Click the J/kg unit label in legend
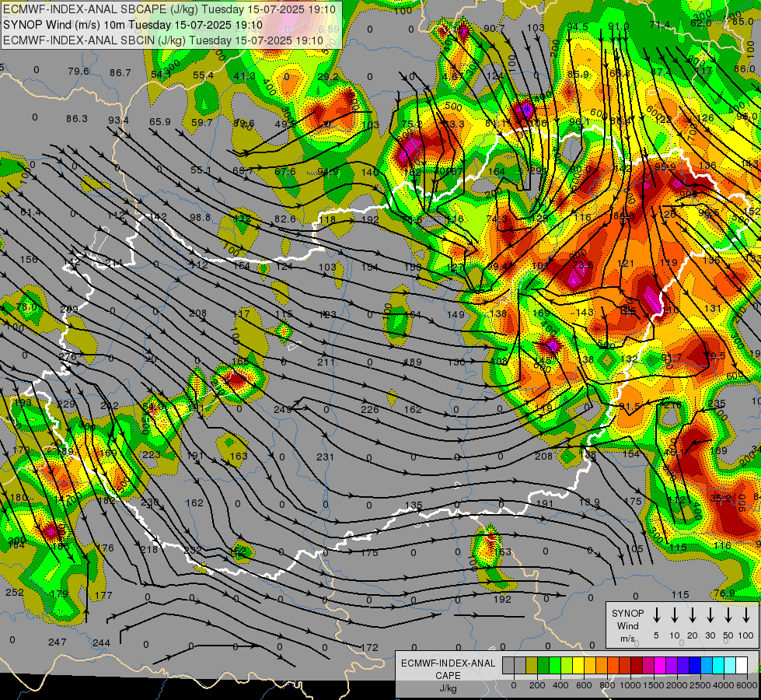 pyautogui.click(x=448, y=688)
